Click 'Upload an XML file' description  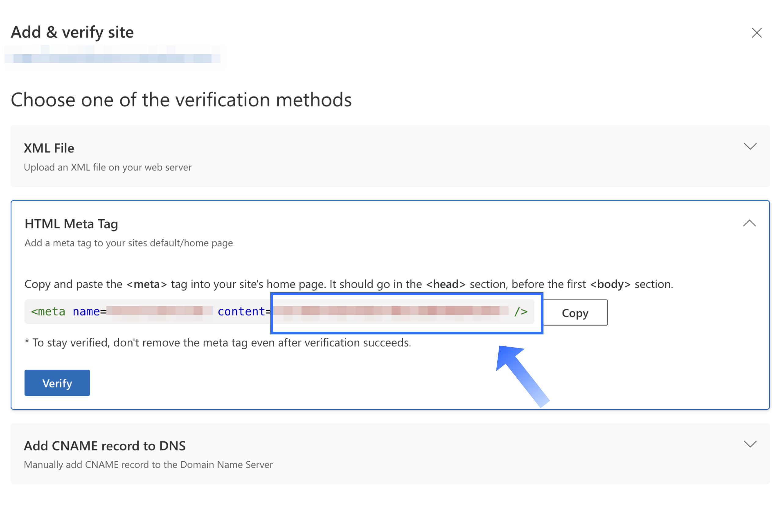[108, 167]
